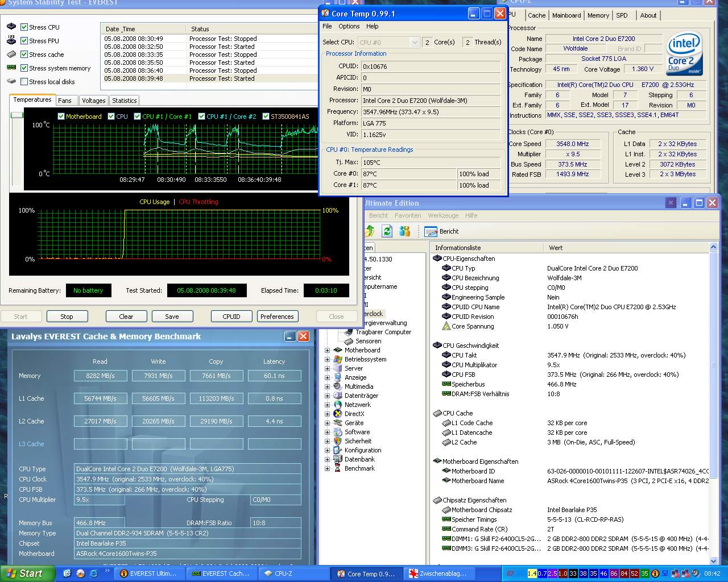Click the refresh icon in EVEREST toolbar

[387, 231]
